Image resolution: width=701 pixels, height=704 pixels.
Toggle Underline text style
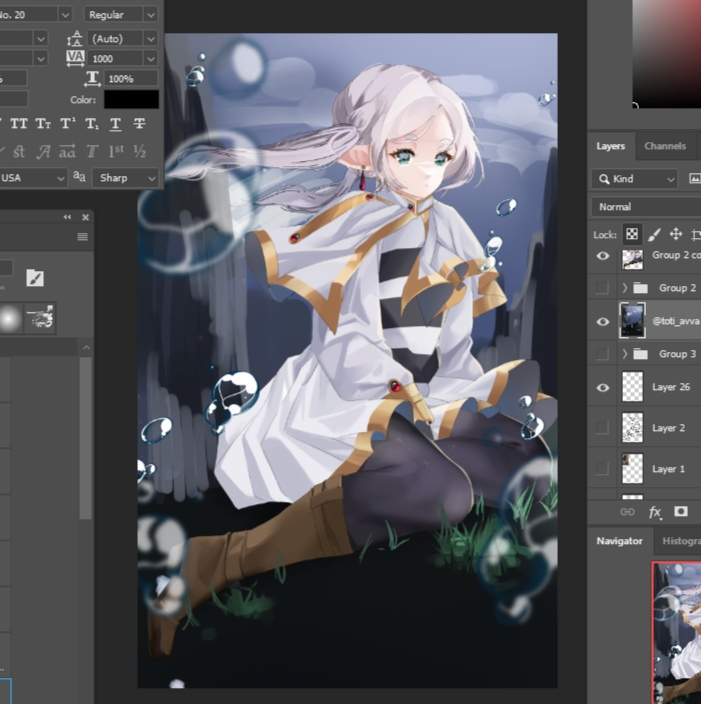[115, 124]
